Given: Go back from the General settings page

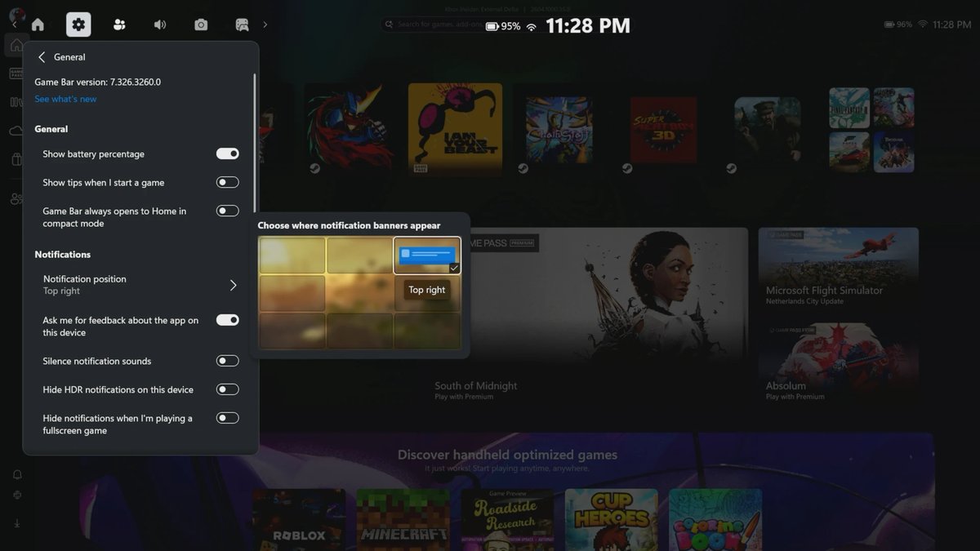Looking at the screenshot, I should (x=41, y=56).
